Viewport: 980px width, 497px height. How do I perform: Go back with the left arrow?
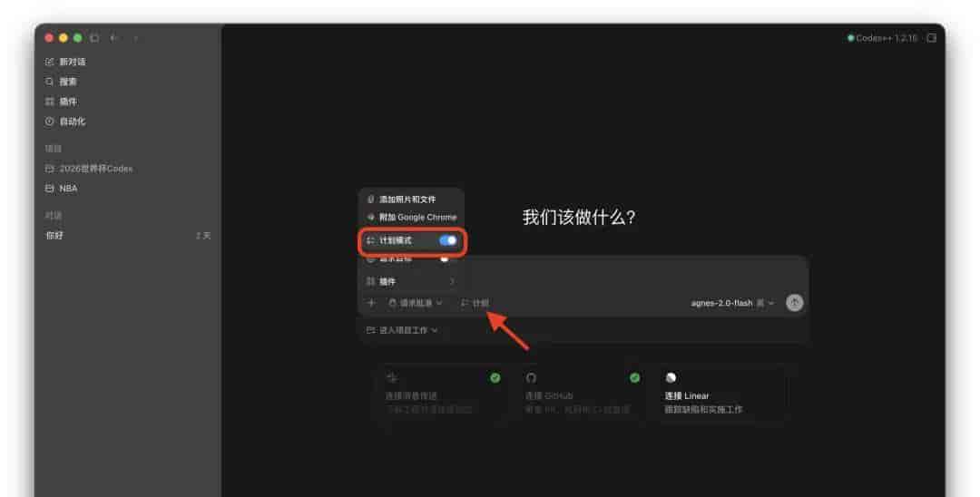114,38
